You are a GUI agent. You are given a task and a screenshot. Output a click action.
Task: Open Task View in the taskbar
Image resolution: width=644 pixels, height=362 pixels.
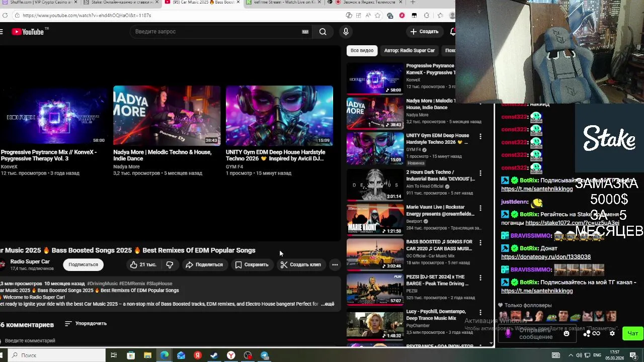(114, 355)
